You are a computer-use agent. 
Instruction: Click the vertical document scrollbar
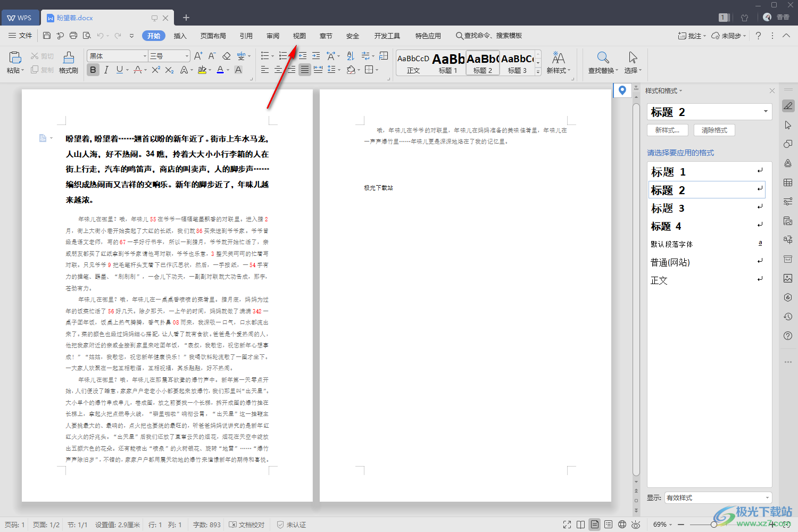click(x=636, y=289)
